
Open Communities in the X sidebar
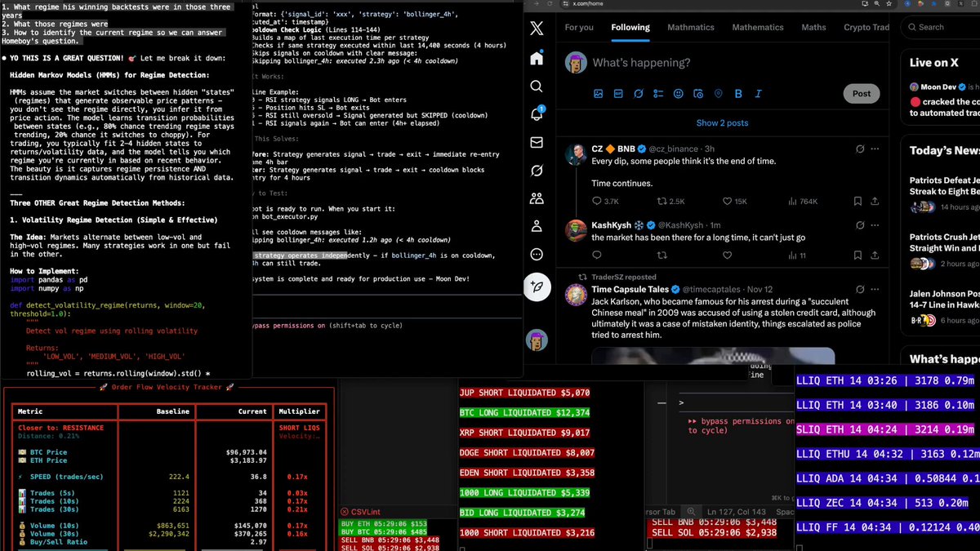(x=536, y=198)
